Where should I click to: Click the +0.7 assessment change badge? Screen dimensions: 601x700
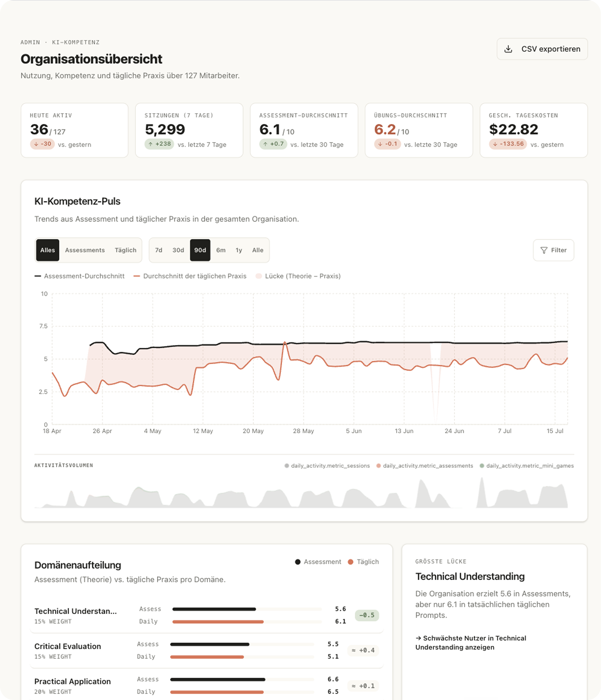[273, 144]
